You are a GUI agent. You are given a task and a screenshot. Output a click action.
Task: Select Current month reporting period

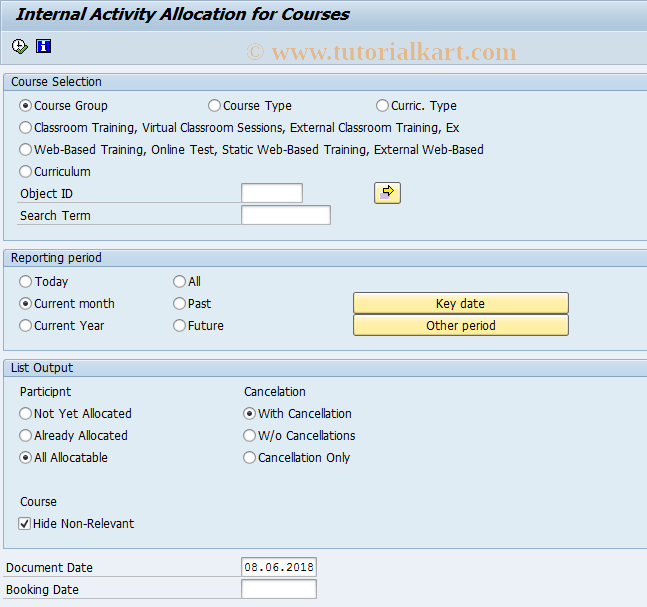coord(25,304)
